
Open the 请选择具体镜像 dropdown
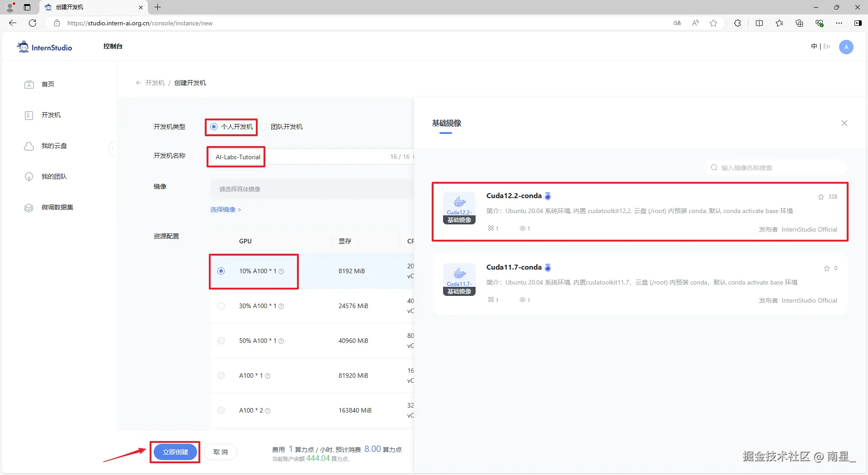tap(312, 189)
